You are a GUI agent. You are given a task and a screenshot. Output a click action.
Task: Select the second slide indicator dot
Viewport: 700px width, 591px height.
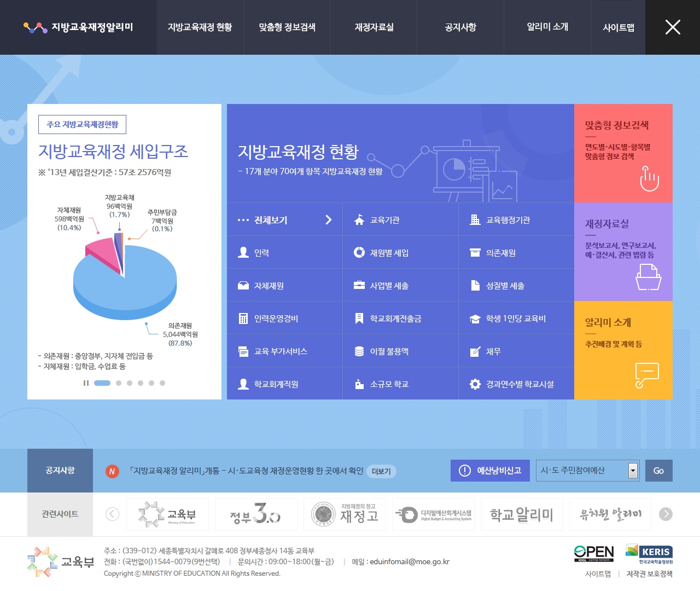119,383
